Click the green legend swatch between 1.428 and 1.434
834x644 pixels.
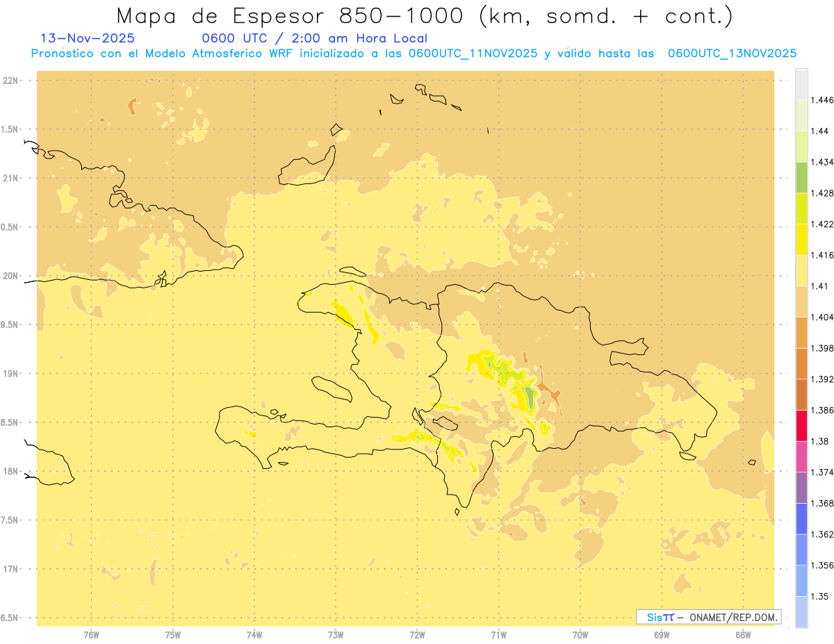[801, 177]
